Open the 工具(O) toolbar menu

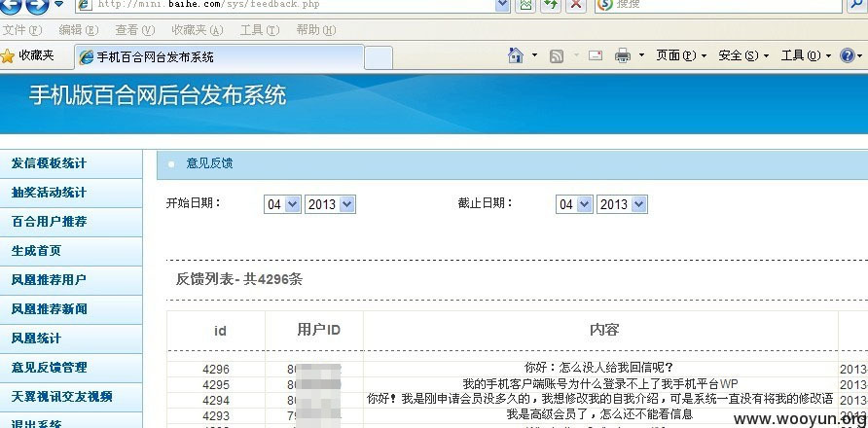tap(806, 55)
